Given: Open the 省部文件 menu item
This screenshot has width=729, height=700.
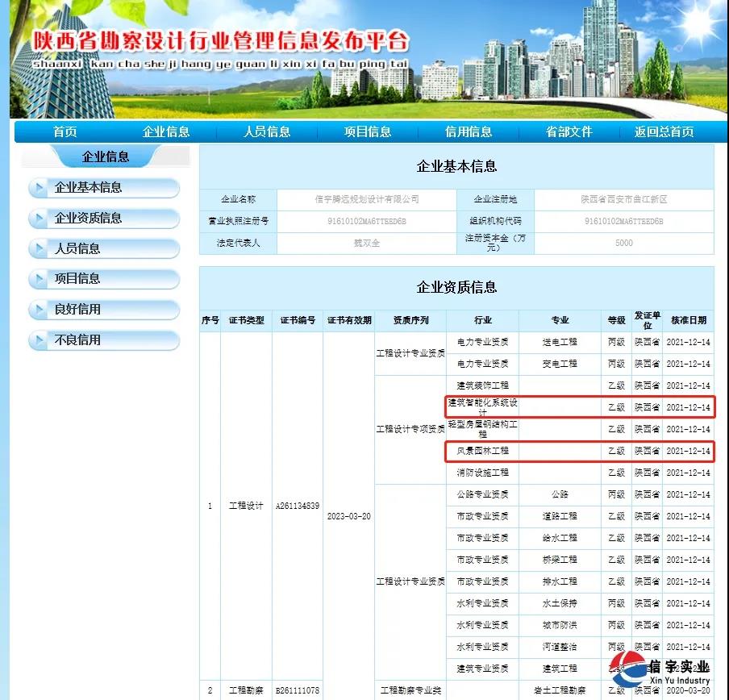Looking at the screenshot, I should (569, 131).
